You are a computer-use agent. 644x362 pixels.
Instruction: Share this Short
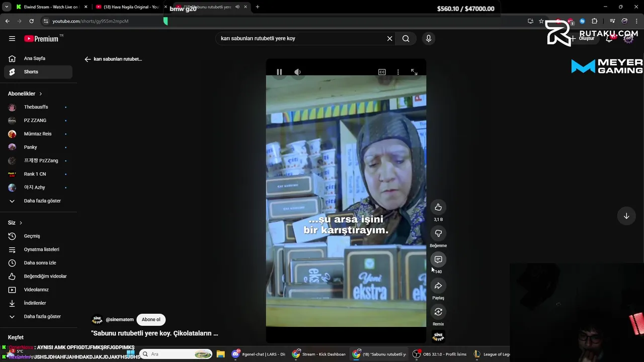pyautogui.click(x=438, y=286)
